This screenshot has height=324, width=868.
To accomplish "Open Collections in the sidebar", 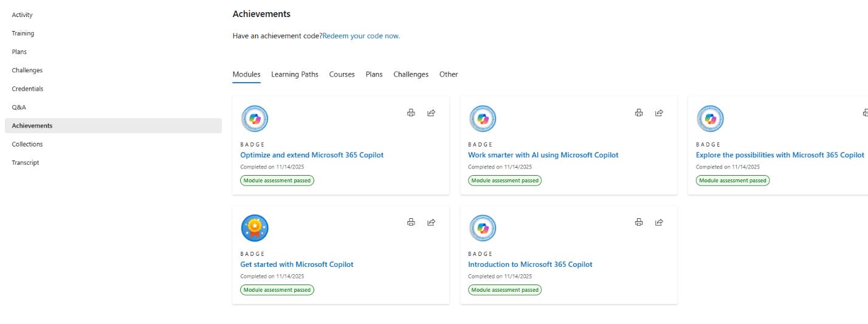I will (x=113, y=144).
